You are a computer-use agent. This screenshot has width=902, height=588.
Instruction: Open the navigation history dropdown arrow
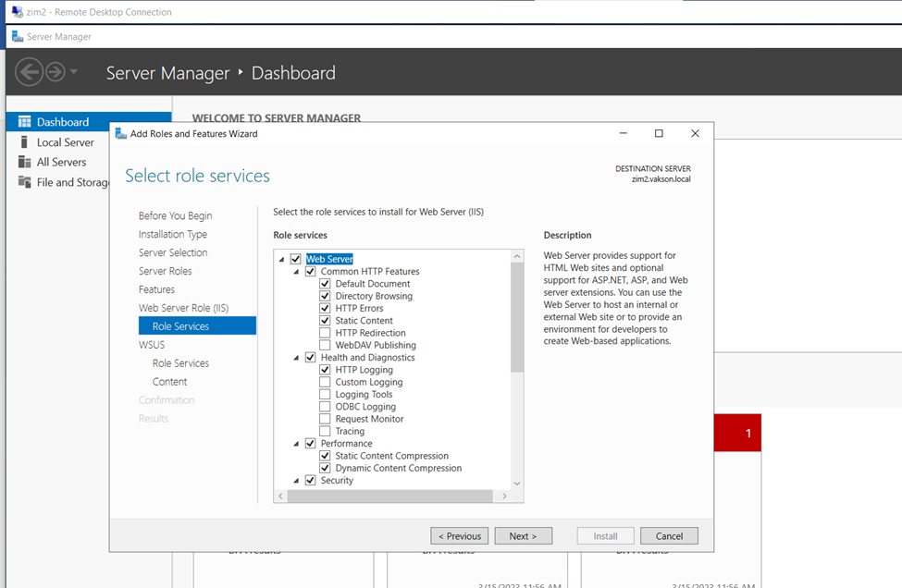74,72
